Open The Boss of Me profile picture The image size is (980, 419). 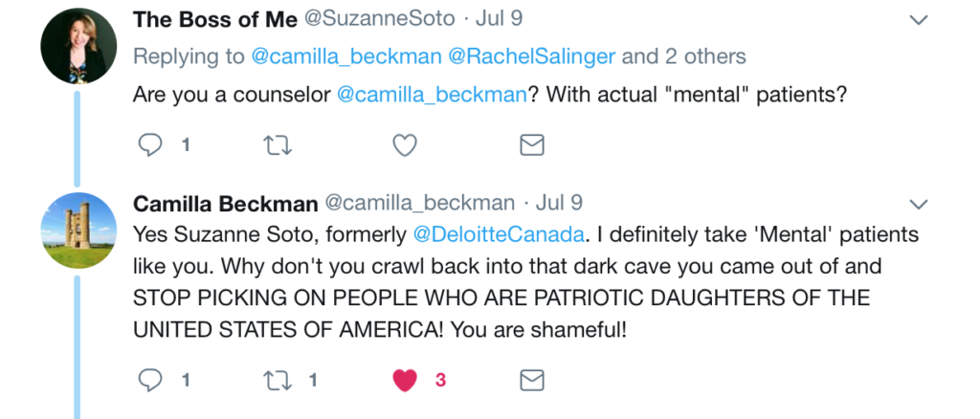78,45
